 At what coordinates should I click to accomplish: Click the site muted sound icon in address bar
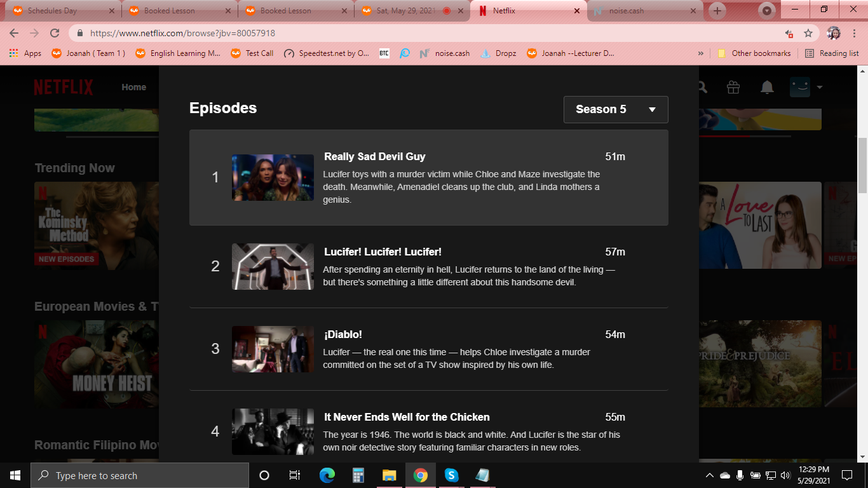coord(789,33)
